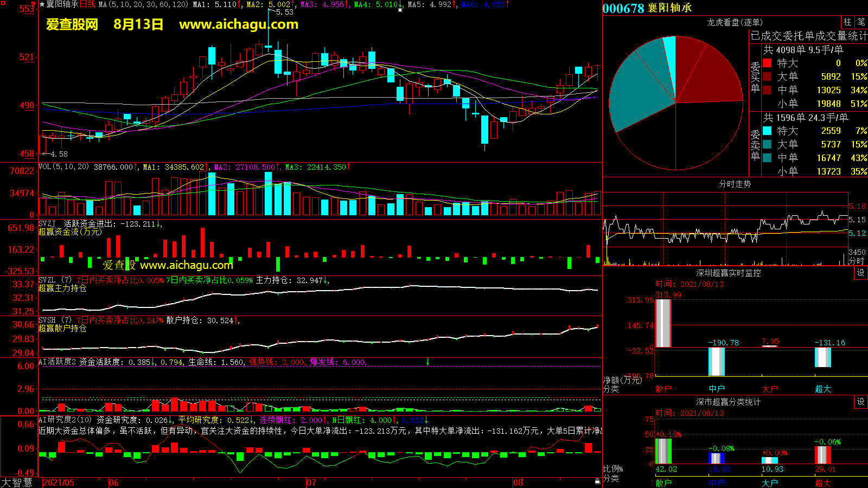Click the 000678 stock code header
Screen dimensions: 868x488
pyautogui.click(x=623, y=8)
